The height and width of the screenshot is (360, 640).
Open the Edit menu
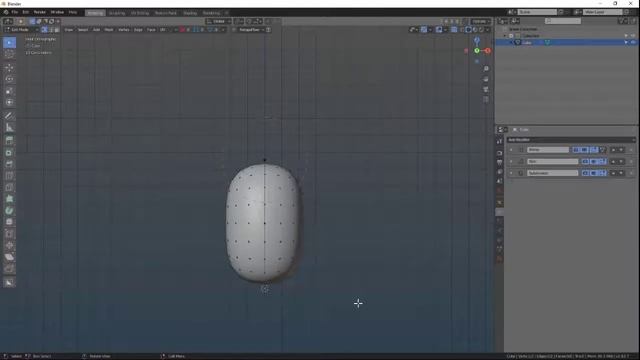[26, 12]
